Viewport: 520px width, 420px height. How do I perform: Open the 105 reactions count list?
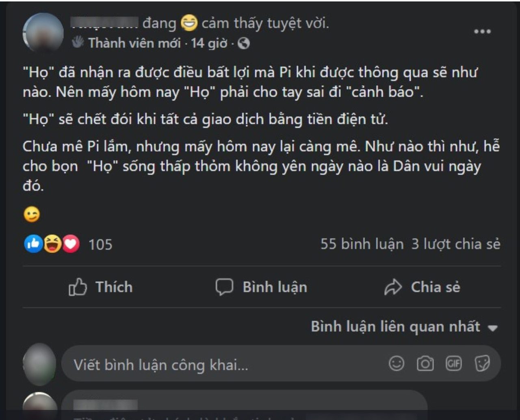point(100,245)
